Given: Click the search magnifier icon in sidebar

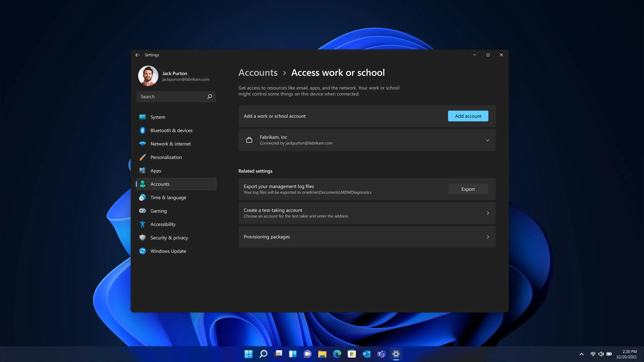Looking at the screenshot, I should click(x=209, y=97).
